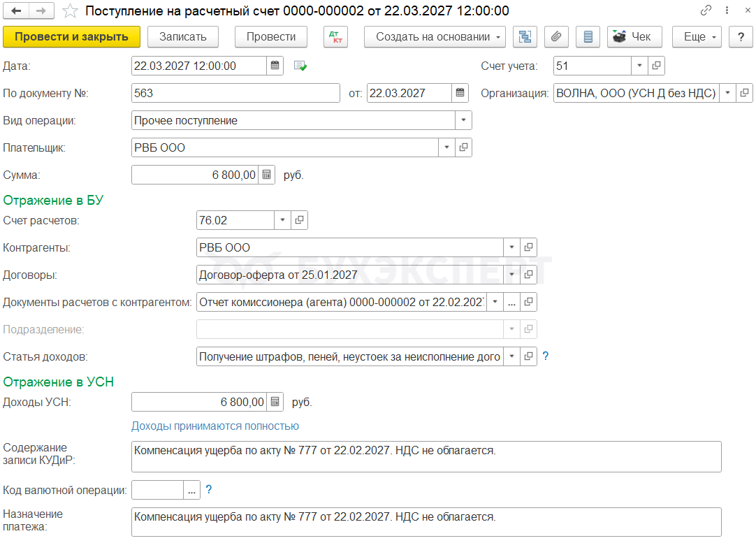Click the green-check document status icon

pyautogui.click(x=300, y=66)
